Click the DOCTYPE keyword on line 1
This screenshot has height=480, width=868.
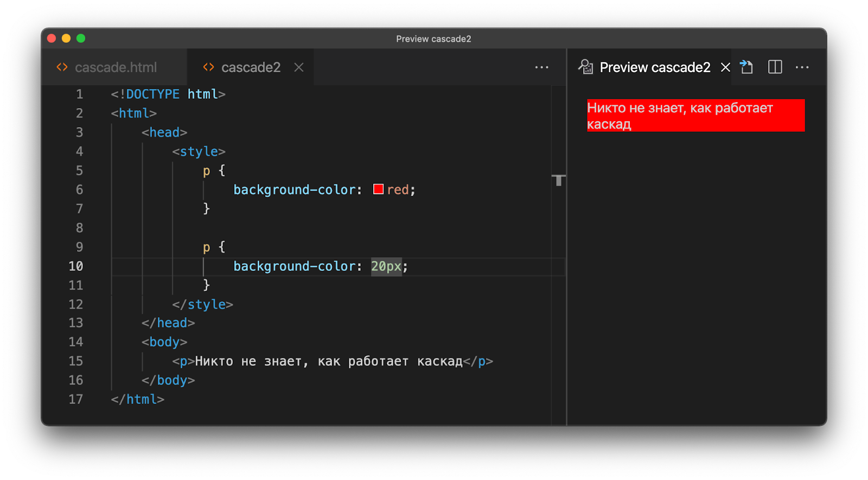click(x=152, y=94)
